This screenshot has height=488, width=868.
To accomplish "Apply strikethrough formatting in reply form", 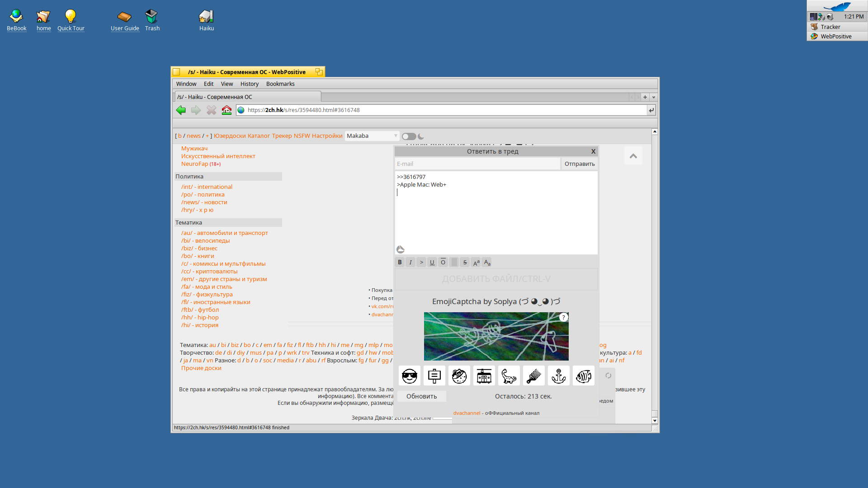I will [x=465, y=263].
